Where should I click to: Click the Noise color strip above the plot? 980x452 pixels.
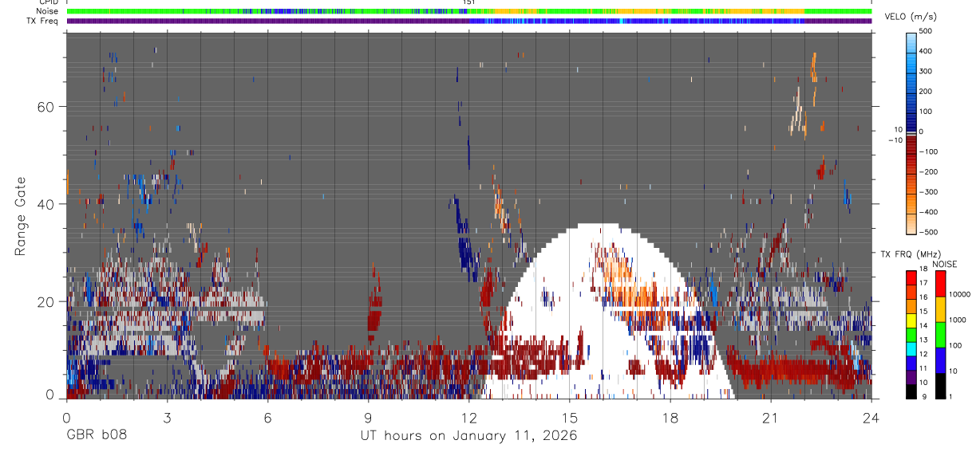[469, 11]
